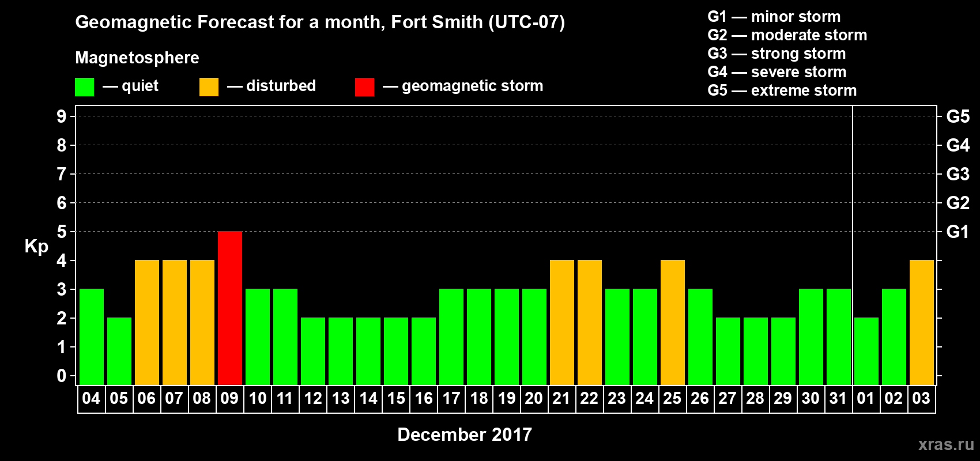Click the orange bar for day 21
This screenshot has width=980, height=461.
[x=562, y=322]
